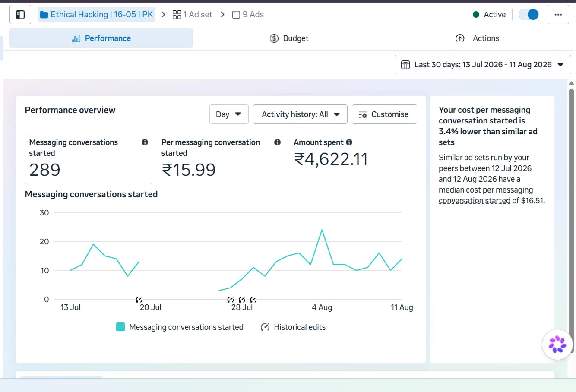This screenshot has height=392, width=576.
Task: Show info for Amount spent
Action: (349, 142)
